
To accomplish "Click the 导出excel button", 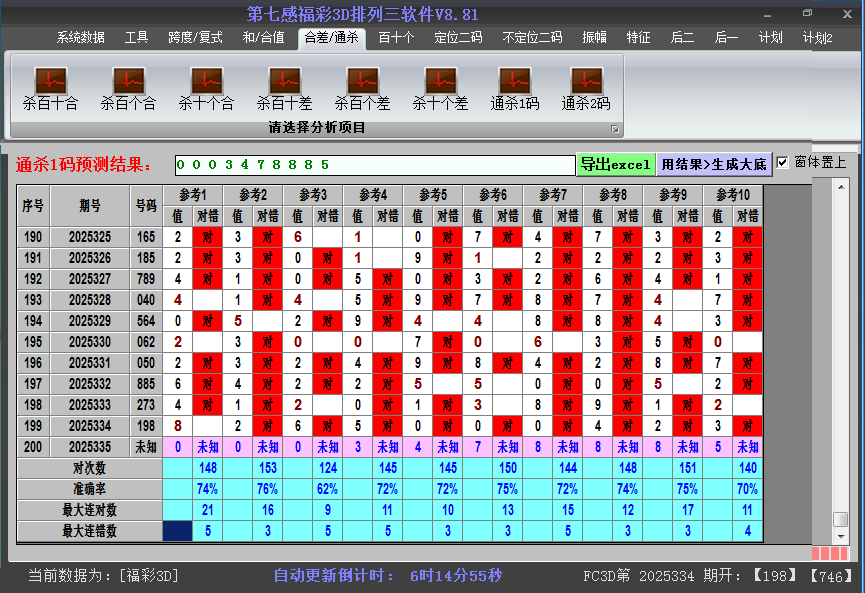I will 615,164.
